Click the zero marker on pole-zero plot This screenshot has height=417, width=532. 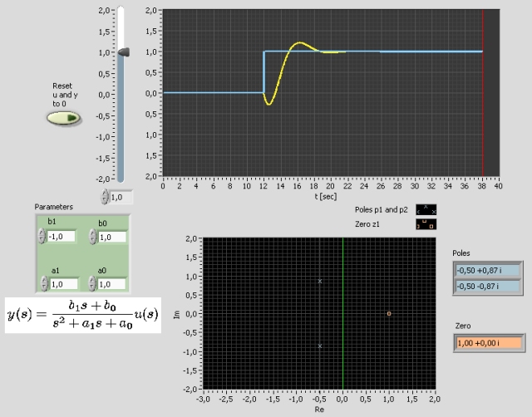click(x=388, y=313)
